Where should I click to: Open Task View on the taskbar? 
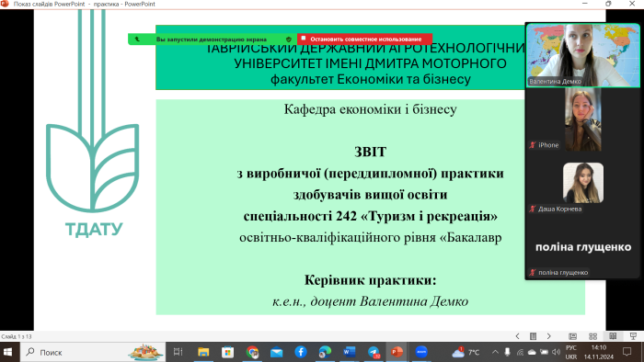[178, 352]
